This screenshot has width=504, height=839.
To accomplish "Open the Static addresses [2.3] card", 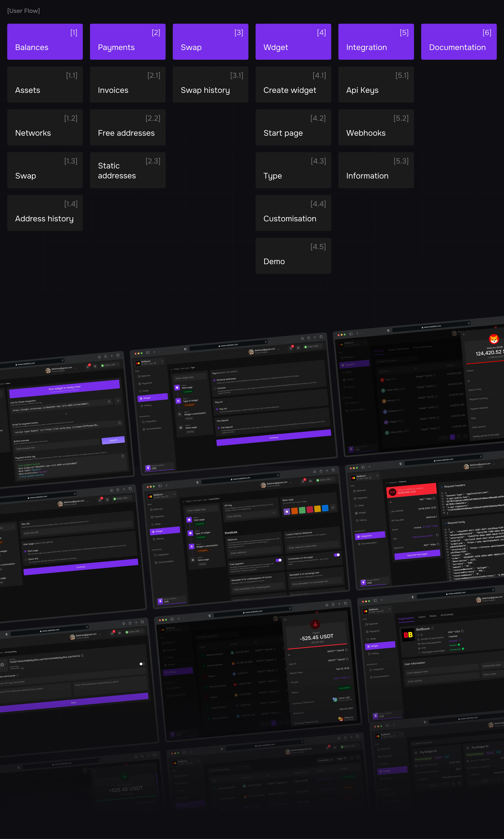I will (128, 170).
